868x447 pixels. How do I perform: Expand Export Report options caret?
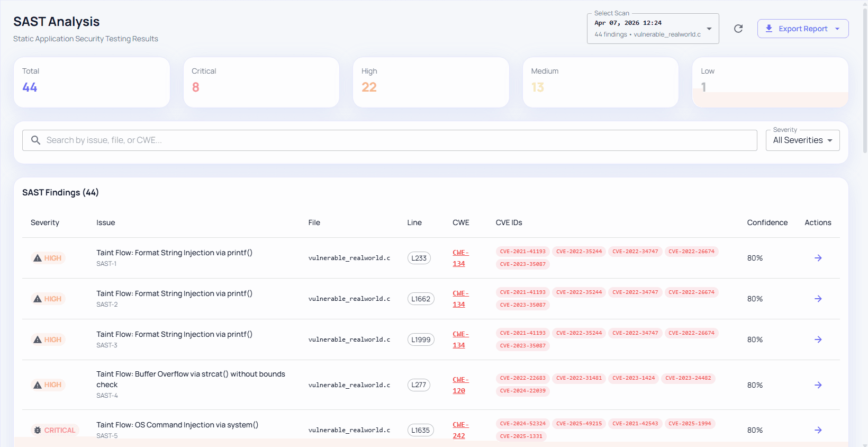click(837, 29)
